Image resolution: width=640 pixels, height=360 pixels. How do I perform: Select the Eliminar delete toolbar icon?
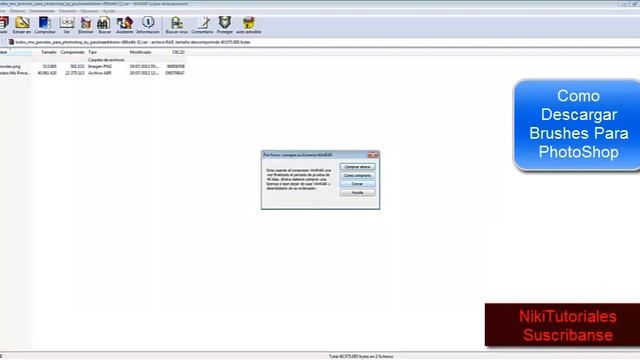coord(86,25)
